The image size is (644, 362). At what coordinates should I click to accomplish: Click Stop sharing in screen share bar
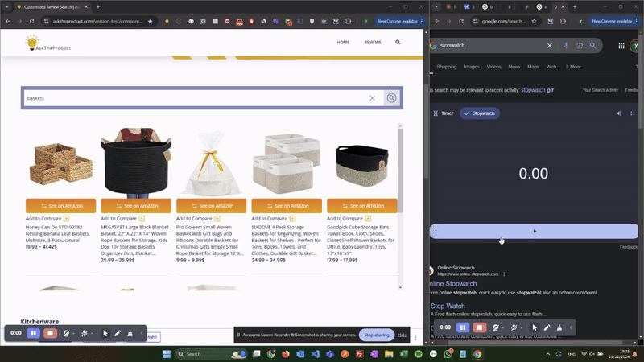[376, 335]
